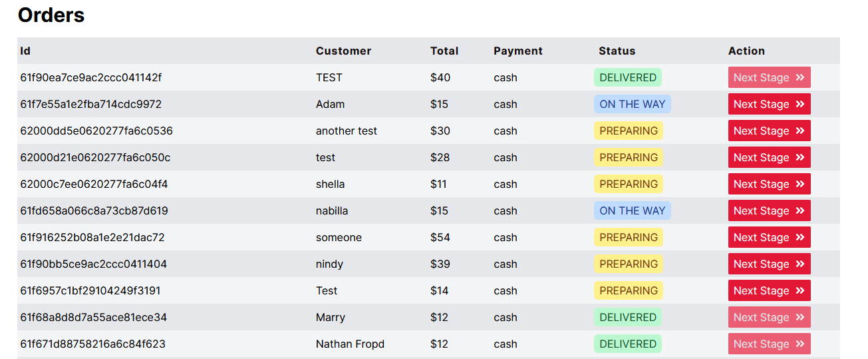Viewport: 868px width, 359px height.
Task: Select the Customer column header
Action: click(343, 51)
